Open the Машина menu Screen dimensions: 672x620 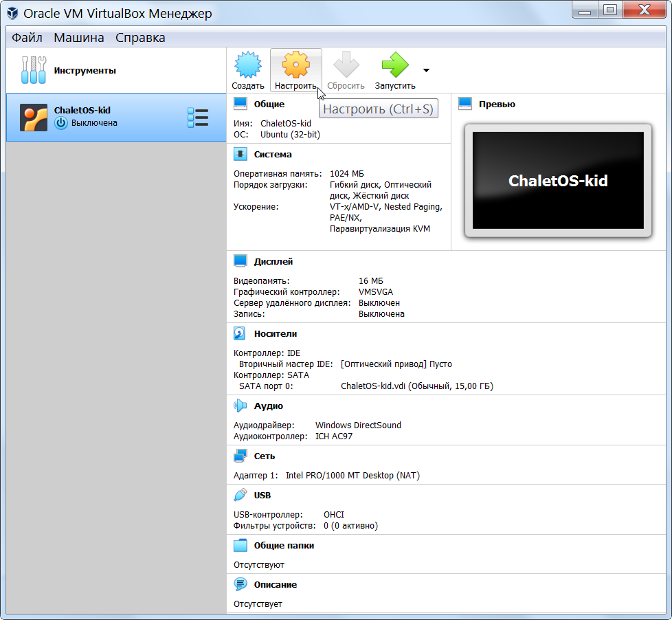click(x=79, y=38)
